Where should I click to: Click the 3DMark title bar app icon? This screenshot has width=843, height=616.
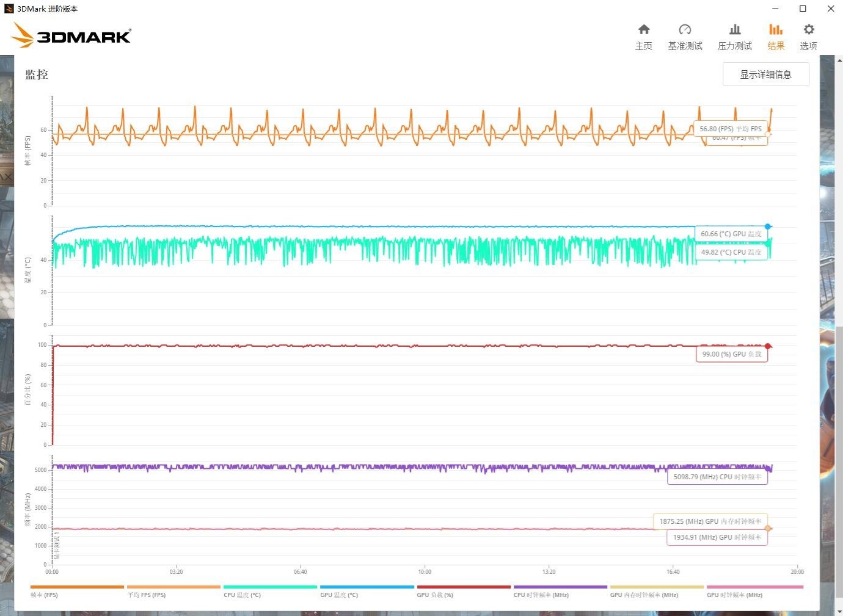click(9, 9)
